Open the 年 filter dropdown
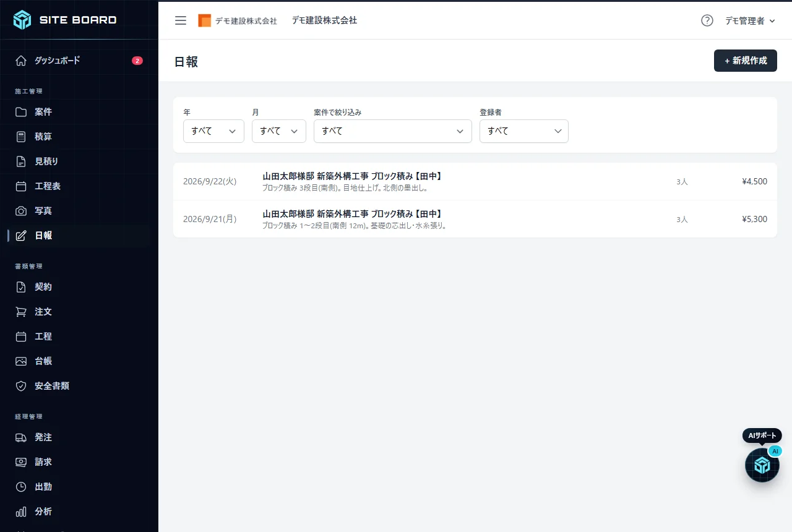The height and width of the screenshot is (532, 792). click(213, 131)
